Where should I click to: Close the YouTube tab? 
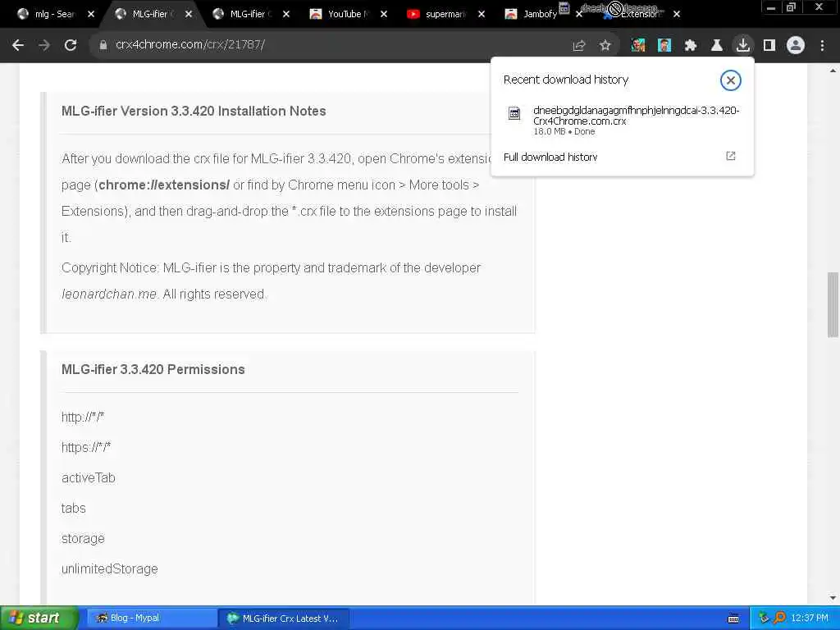(x=384, y=14)
